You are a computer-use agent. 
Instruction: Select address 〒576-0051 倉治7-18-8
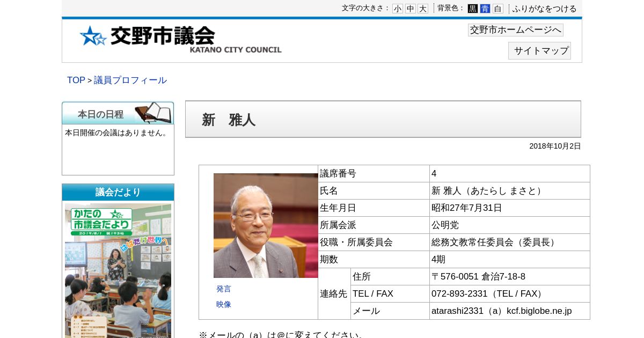[478, 277]
